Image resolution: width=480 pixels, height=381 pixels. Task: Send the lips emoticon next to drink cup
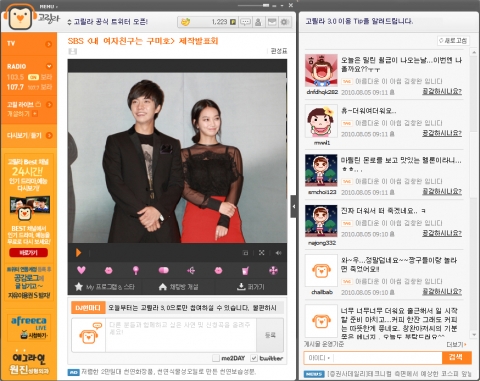pyautogui.click(x=218, y=270)
